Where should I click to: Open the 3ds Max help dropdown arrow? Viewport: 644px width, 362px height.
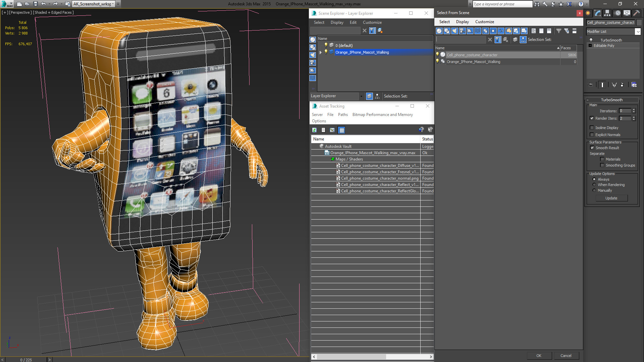(x=587, y=4)
